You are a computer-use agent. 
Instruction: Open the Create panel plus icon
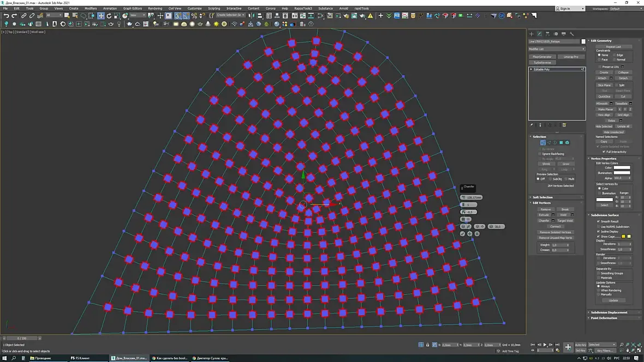coord(532,34)
